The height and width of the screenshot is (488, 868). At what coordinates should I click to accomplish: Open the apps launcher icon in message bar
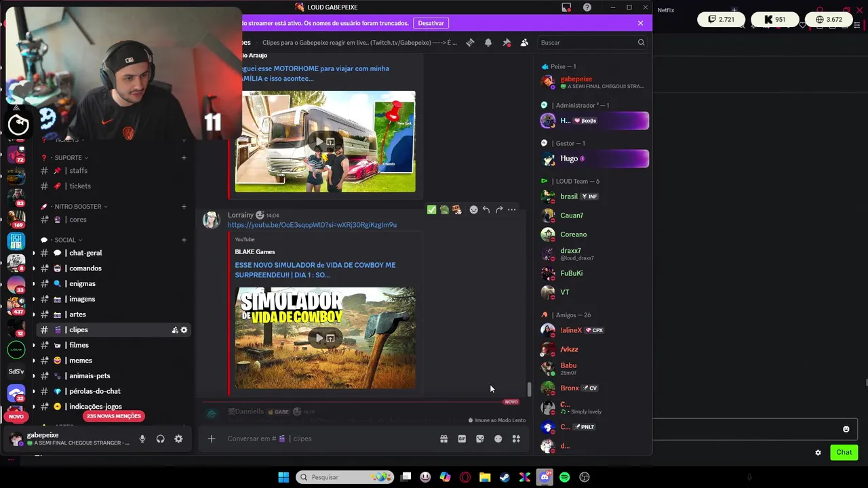click(x=516, y=439)
